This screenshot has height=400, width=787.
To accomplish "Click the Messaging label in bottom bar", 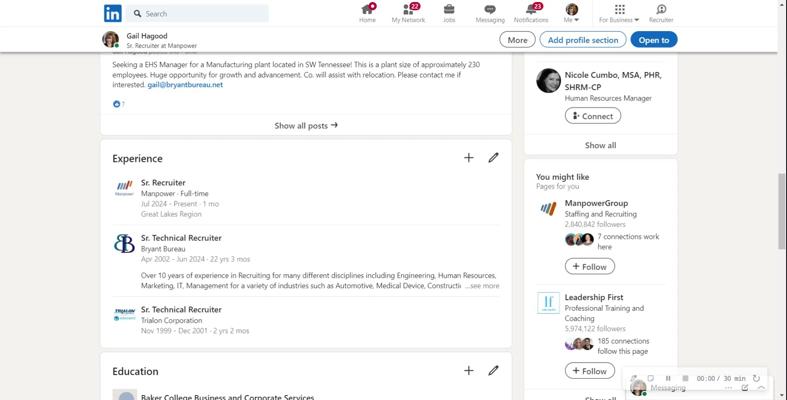I will pyautogui.click(x=668, y=388).
